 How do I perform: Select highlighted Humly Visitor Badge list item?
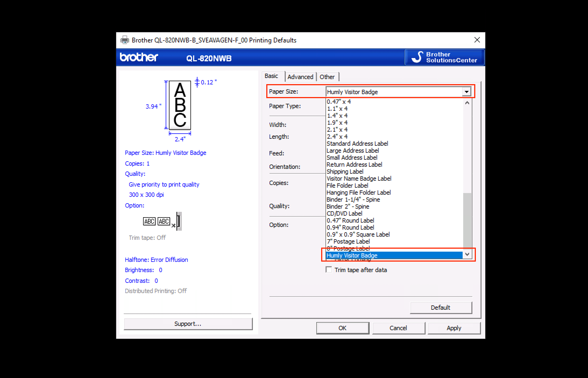click(x=395, y=255)
